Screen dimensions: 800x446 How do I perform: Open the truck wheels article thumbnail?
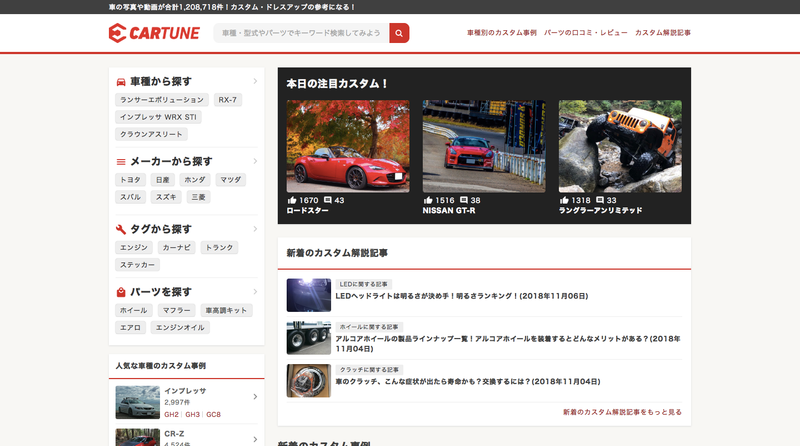309,338
